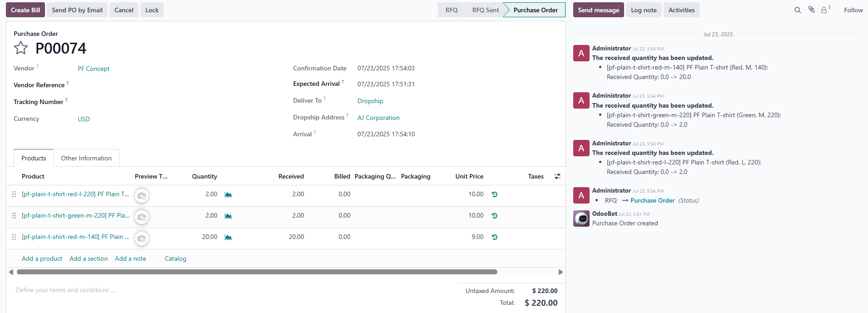Open attachments paperclip icon
The width and height of the screenshot is (868, 313).
(811, 10)
